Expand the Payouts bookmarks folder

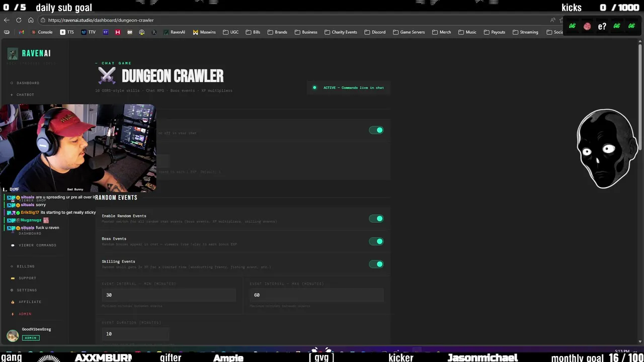click(495, 32)
